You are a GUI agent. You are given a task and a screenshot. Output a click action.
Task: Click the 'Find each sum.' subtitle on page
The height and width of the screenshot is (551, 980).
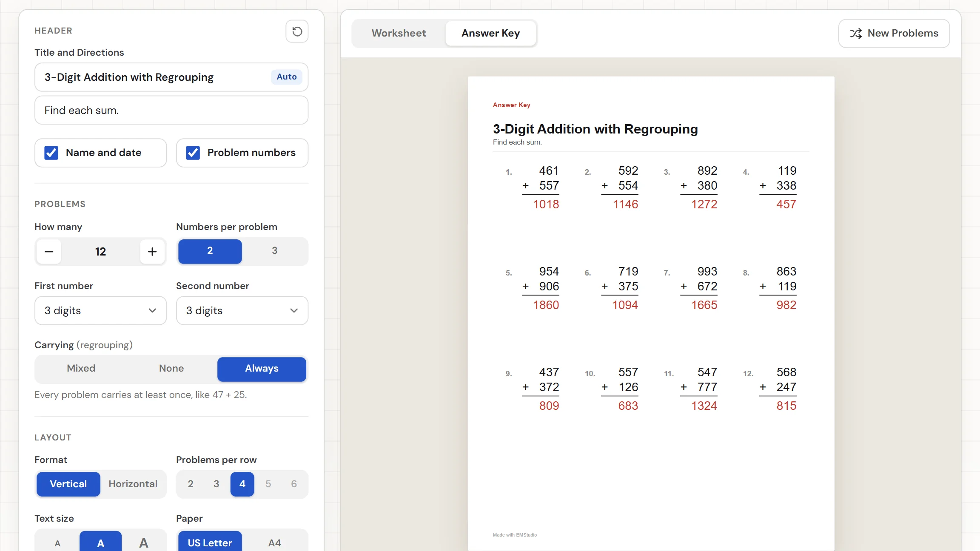517,142
